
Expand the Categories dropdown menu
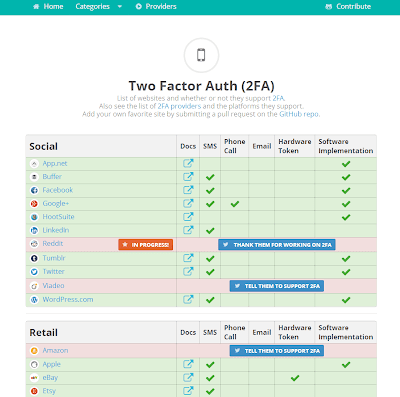(98, 6)
